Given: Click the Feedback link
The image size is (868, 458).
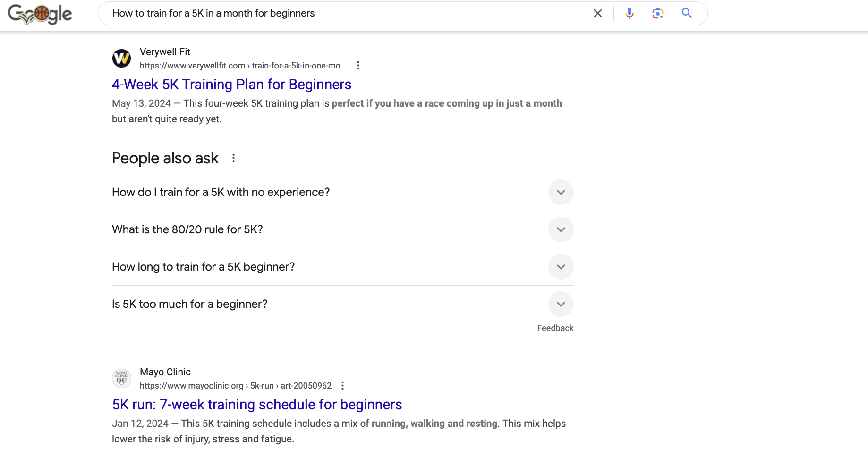Looking at the screenshot, I should tap(555, 328).
